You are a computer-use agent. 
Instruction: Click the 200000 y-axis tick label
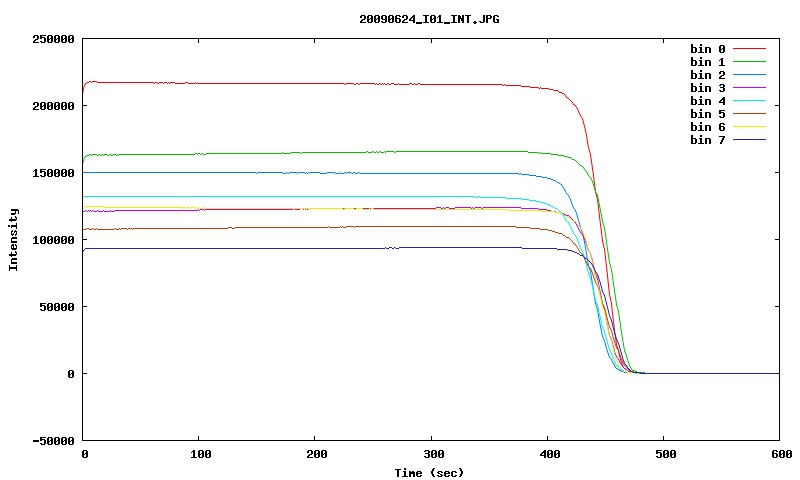[53, 106]
